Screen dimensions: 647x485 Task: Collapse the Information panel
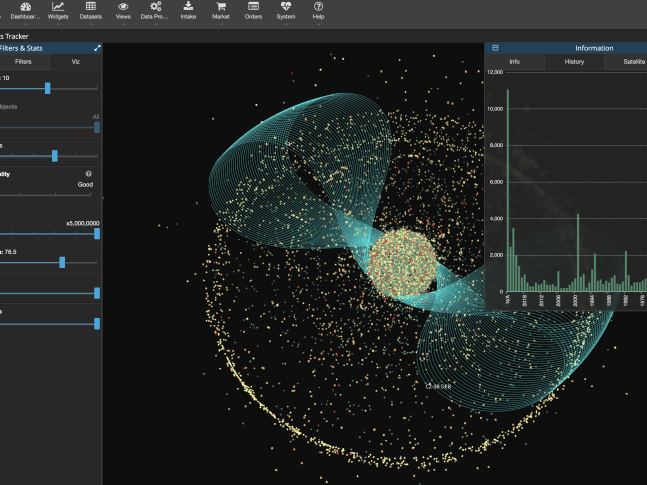[x=495, y=48]
